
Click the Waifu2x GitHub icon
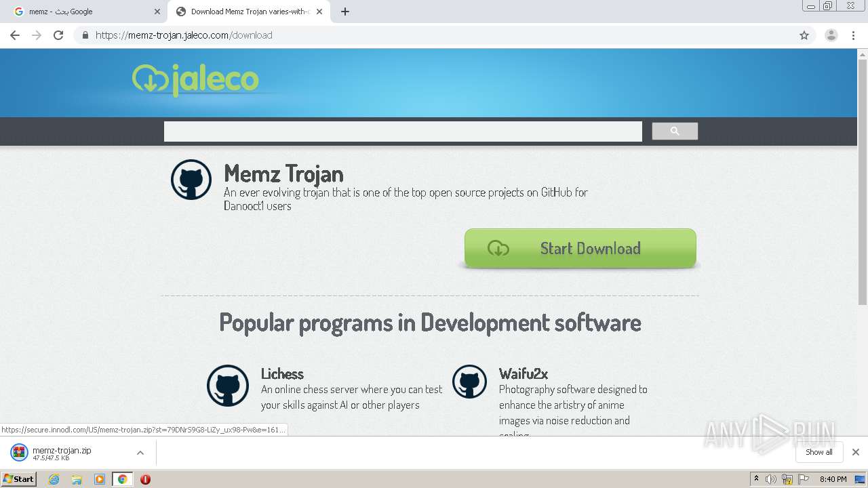[470, 382]
